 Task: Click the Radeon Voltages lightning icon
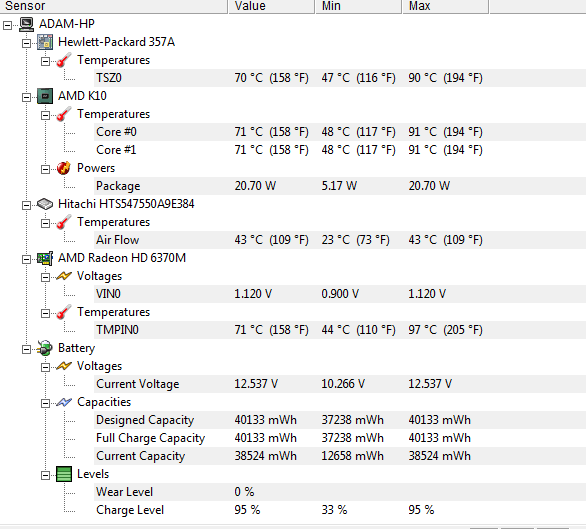pyautogui.click(x=64, y=276)
